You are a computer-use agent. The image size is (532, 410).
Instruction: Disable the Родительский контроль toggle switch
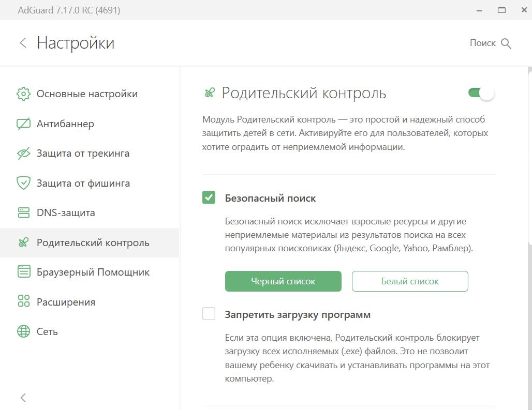tap(481, 94)
